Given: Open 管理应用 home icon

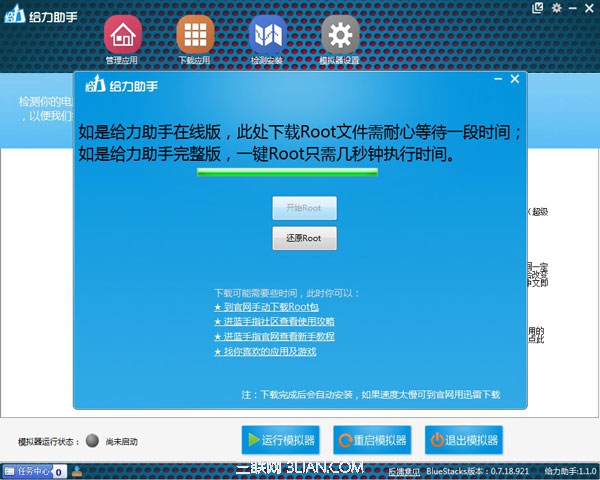Looking at the screenshot, I should coord(122,34).
